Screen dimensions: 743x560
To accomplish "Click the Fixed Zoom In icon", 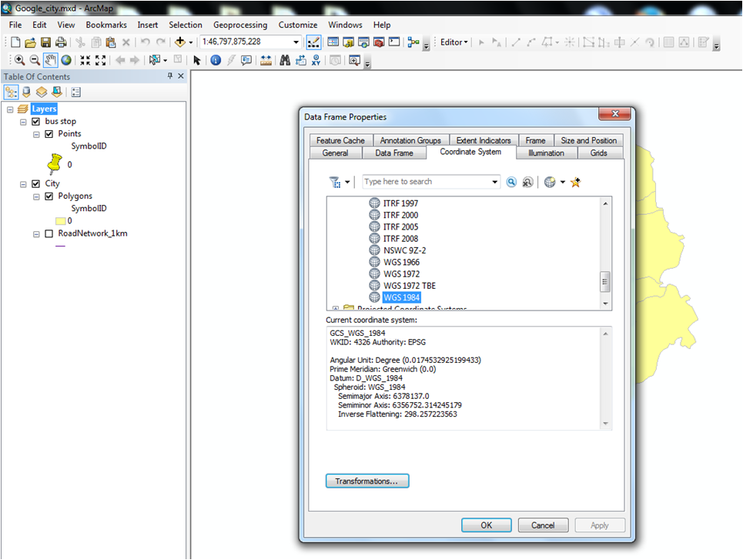I will (x=85, y=60).
